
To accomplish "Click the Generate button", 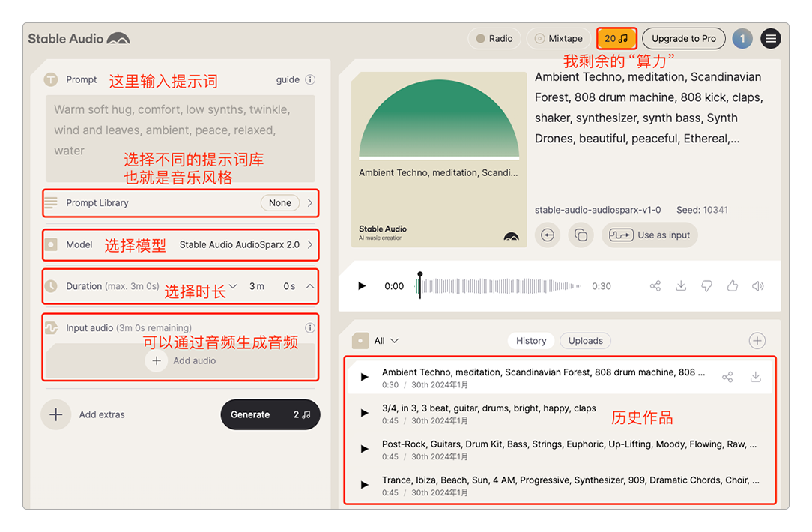I will 270,414.
